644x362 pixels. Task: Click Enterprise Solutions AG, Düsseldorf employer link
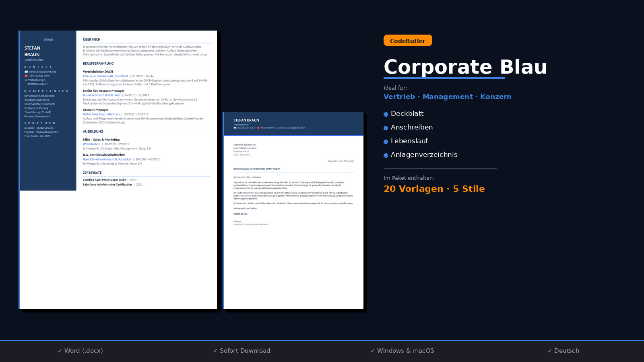(x=105, y=76)
